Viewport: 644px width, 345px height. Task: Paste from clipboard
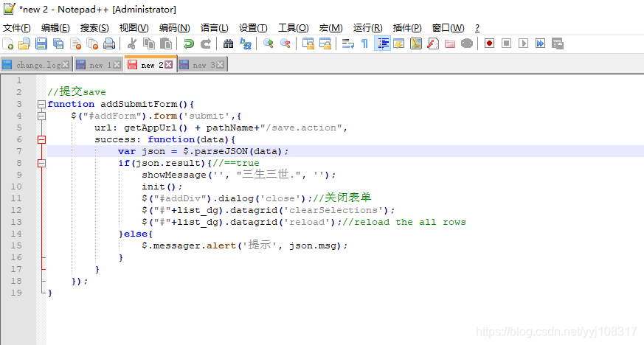tap(166, 43)
